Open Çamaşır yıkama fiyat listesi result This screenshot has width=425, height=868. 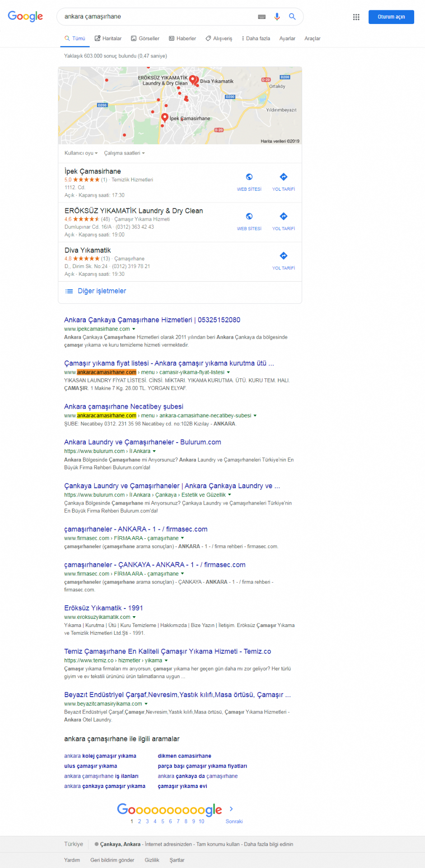click(169, 363)
